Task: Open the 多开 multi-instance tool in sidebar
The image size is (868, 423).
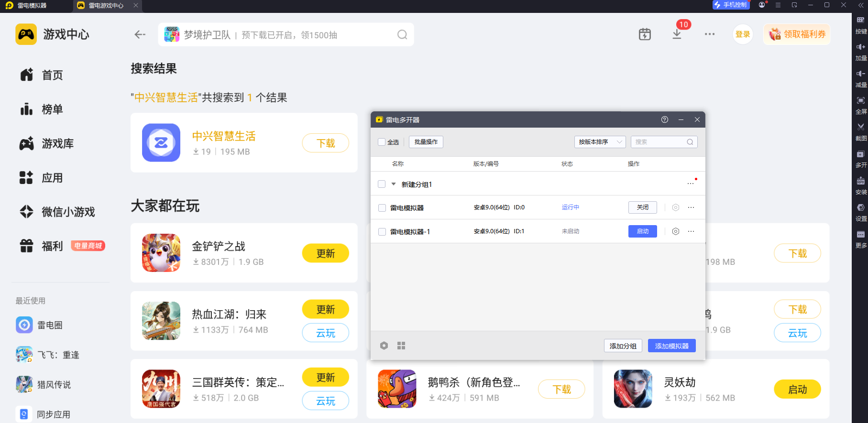Action: click(x=860, y=159)
